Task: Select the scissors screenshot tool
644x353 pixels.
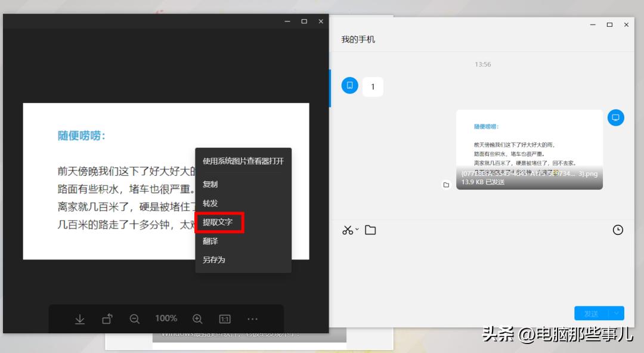Action: [348, 230]
